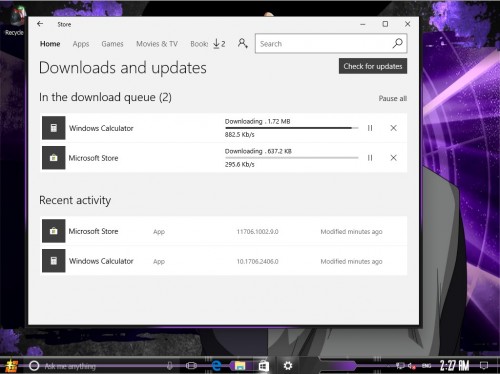Image resolution: width=500 pixels, height=374 pixels.
Task: Click 'Downloading . 637.2 KB' status text
Action: [x=258, y=151]
